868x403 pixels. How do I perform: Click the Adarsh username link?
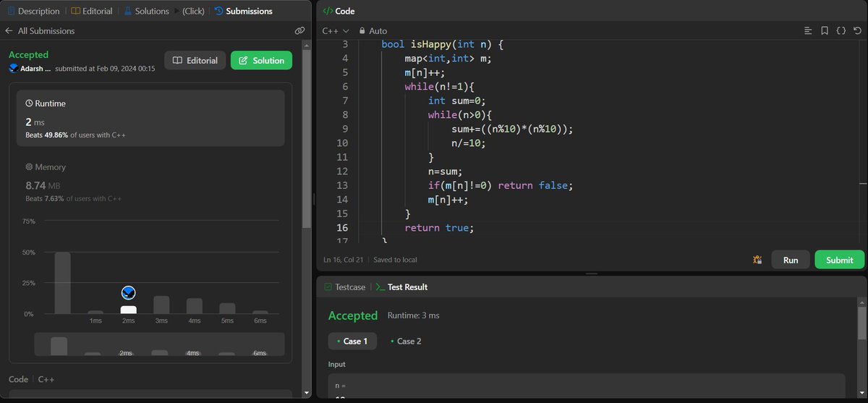point(35,69)
